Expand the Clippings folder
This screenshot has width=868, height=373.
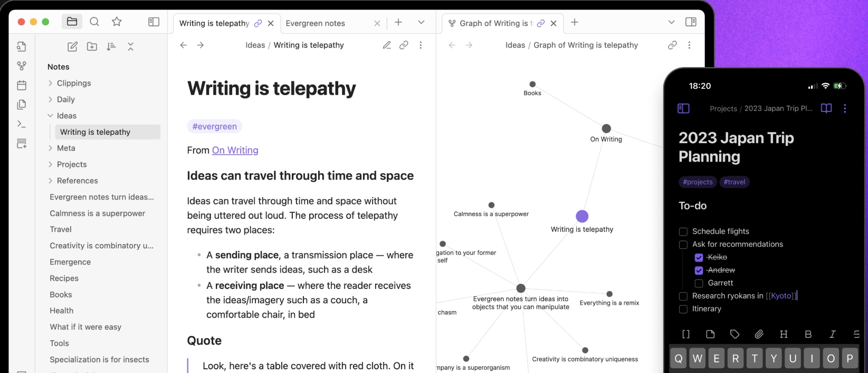pos(50,83)
